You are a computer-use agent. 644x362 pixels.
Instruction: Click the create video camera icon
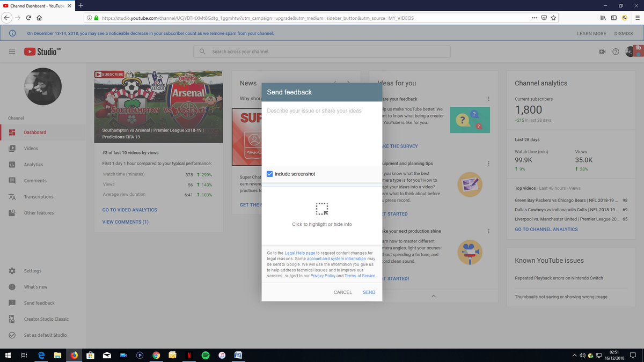point(602,52)
